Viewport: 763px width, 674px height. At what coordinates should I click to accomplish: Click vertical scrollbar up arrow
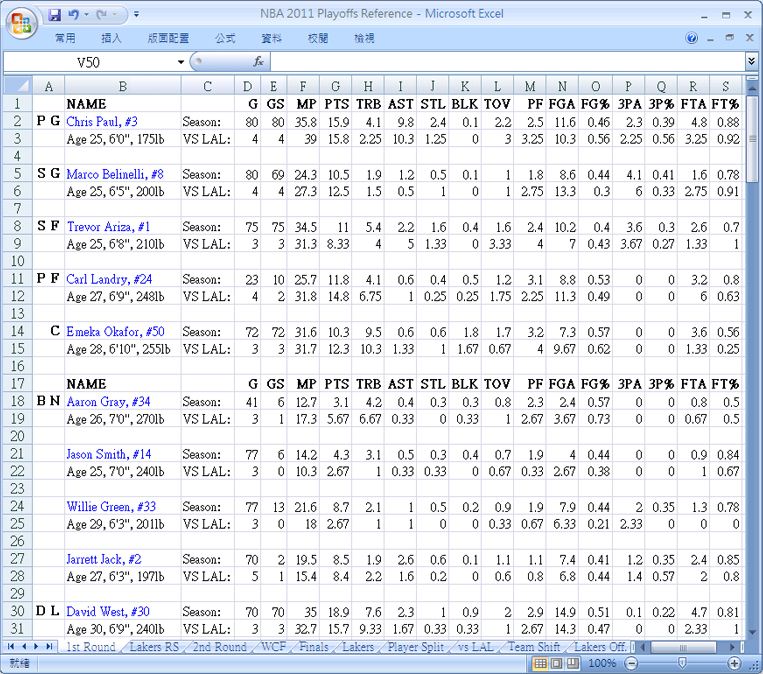[752, 89]
